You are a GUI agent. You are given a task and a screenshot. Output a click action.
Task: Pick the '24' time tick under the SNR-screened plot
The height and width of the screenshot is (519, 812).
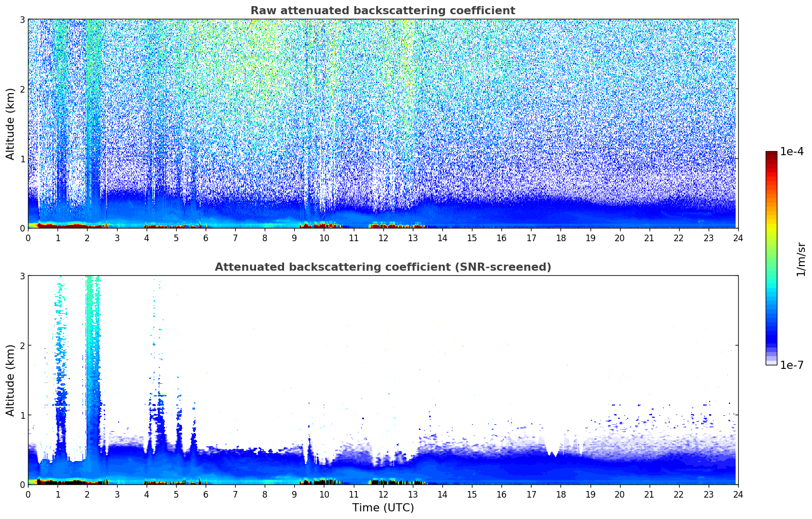pyautogui.click(x=738, y=494)
